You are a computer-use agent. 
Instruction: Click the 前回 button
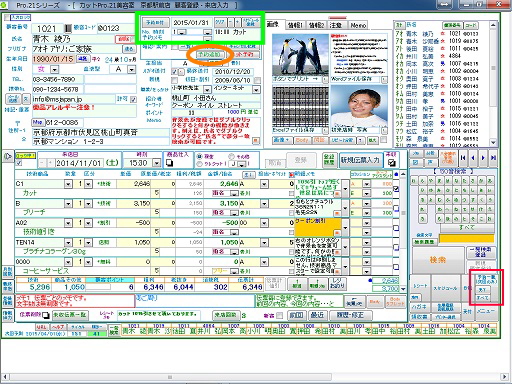tap(296, 315)
